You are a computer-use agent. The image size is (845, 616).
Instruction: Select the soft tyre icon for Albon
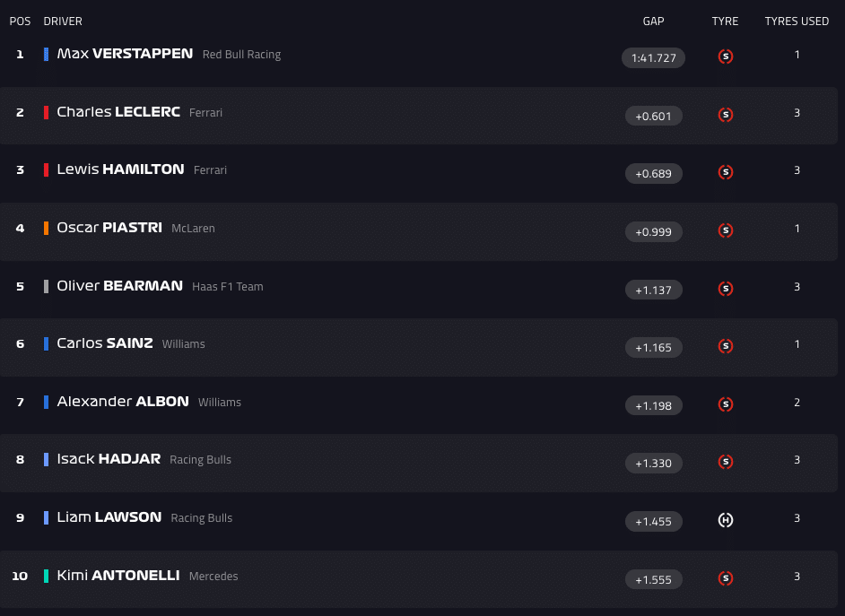point(725,404)
